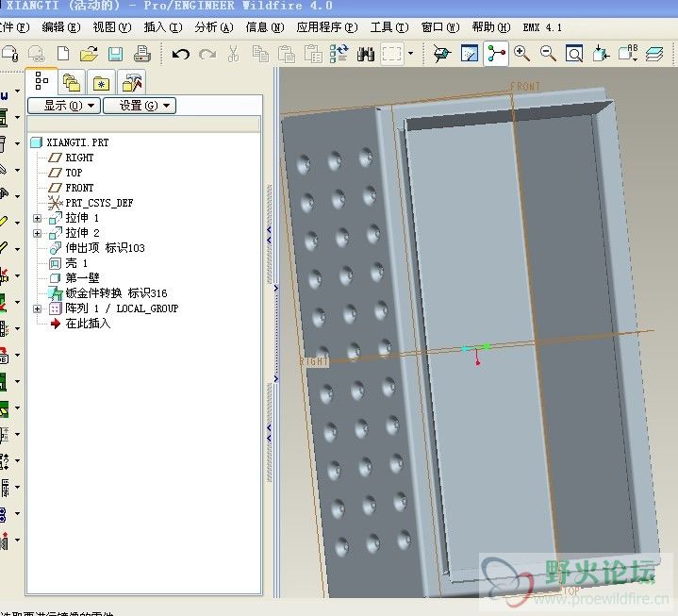Viewport: 678px width, 616px height.
Task: Expand the 拉伸 1 feature node
Action: click(x=37, y=219)
